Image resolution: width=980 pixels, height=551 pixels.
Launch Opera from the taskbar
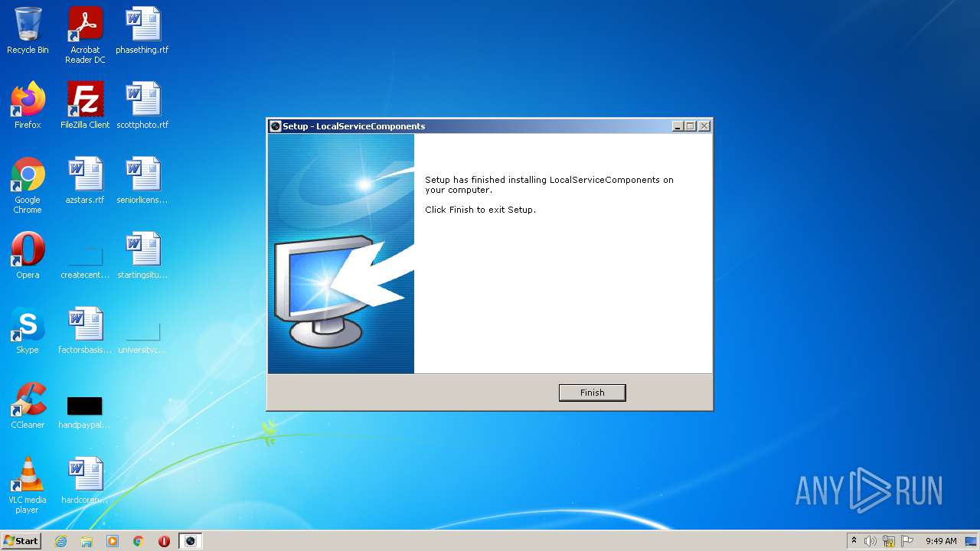point(164,541)
